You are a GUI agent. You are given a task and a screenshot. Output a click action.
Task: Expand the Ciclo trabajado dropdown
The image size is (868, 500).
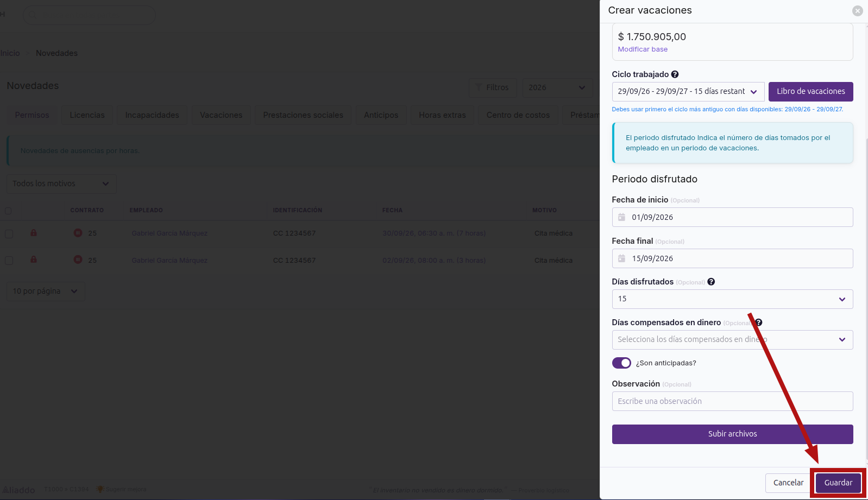coord(688,92)
